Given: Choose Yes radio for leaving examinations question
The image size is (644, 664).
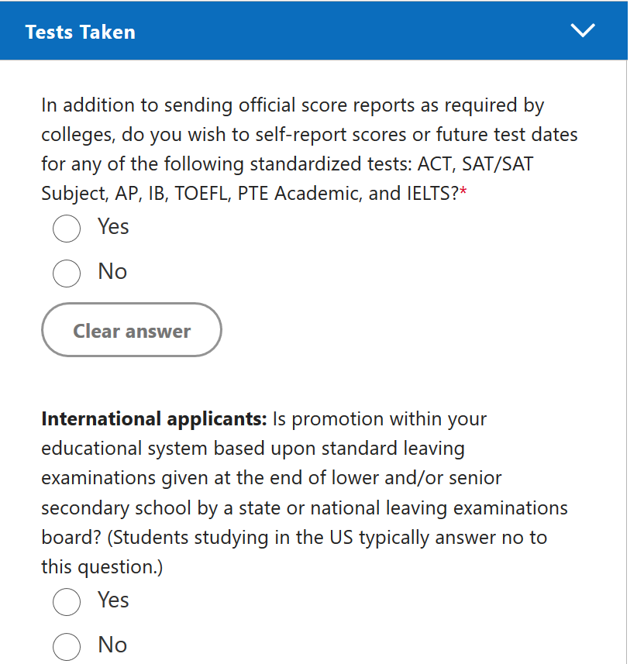Looking at the screenshot, I should (67, 602).
